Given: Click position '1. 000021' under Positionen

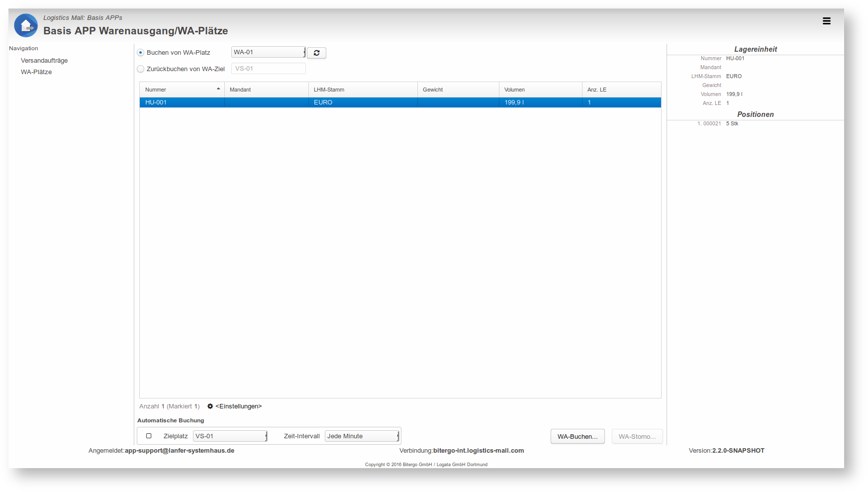Looking at the screenshot, I should [709, 124].
